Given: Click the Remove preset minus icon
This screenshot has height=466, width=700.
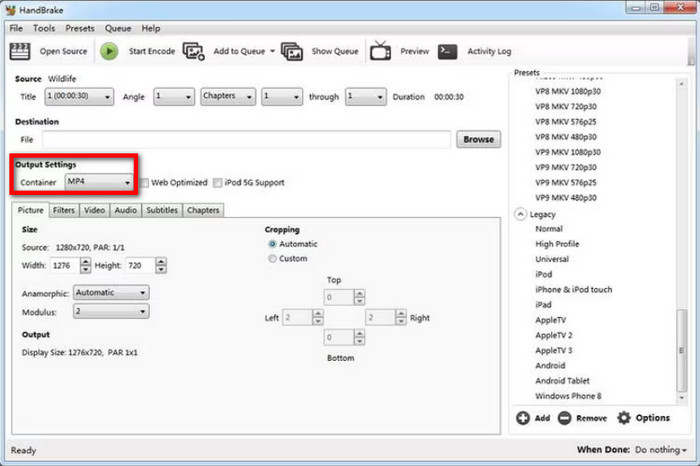Looking at the screenshot, I should pos(564,418).
